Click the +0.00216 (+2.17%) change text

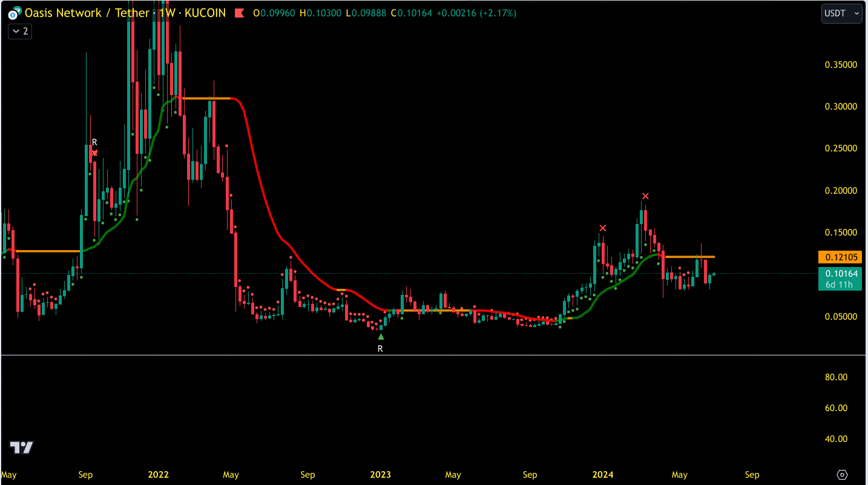click(476, 13)
